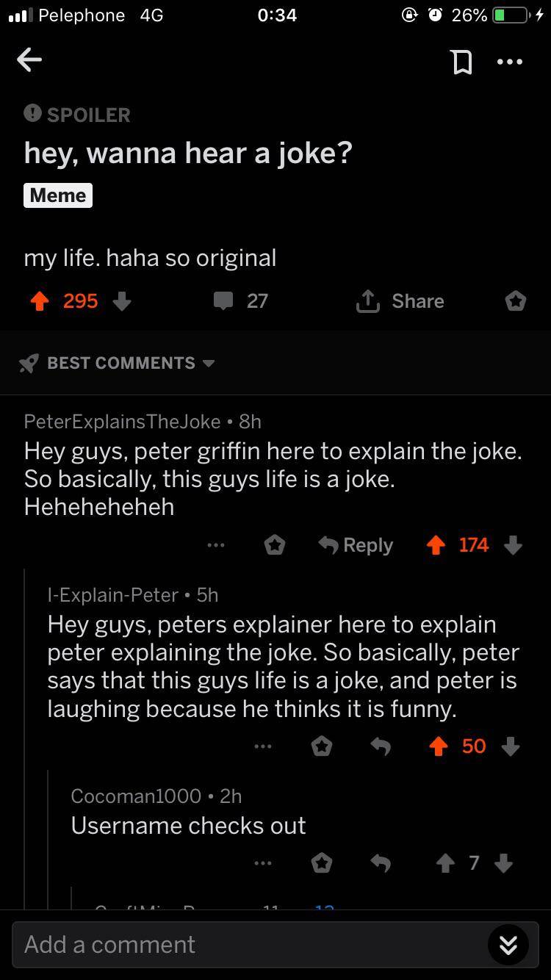Award PeterExplainsTheJoke's comment
The height and width of the screenshot is (980, 551).
[x=275, y=545]
